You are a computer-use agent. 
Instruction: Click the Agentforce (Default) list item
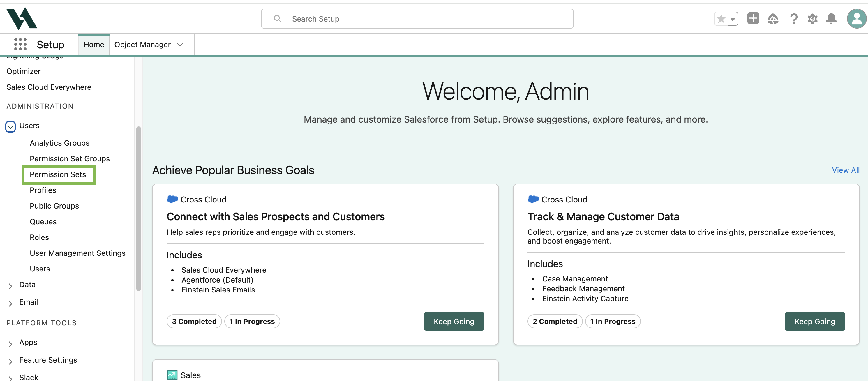click(x=217, y=280)
